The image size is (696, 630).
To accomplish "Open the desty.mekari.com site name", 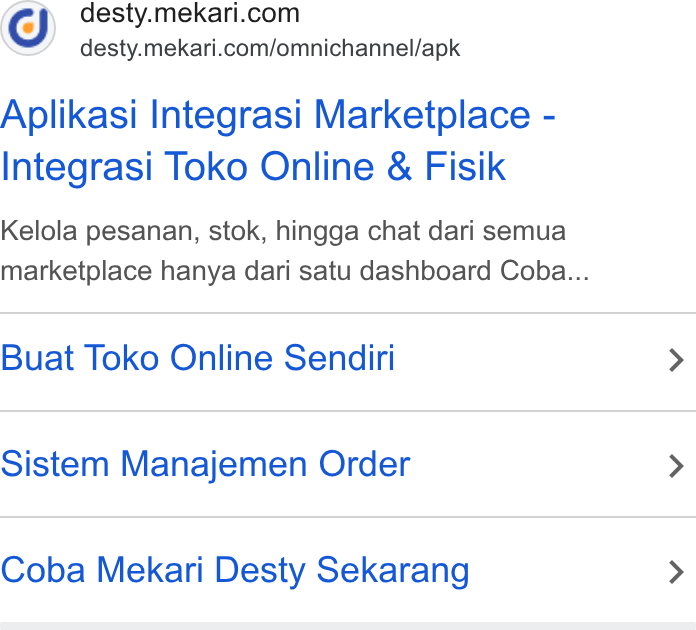I will [190, 13].
